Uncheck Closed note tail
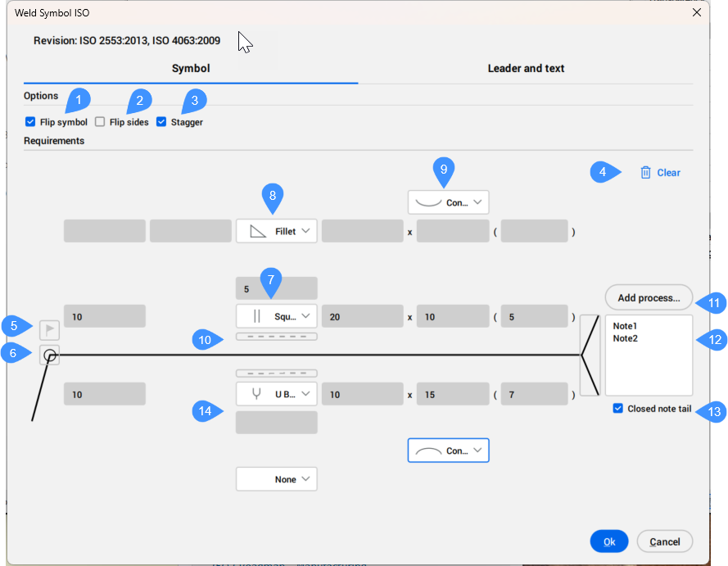728x566 pixels. [x=618, y=409]
